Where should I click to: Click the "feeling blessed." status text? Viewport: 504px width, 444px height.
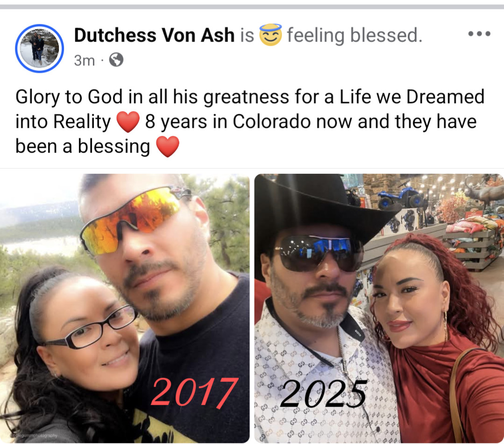(x=354, y=35)
